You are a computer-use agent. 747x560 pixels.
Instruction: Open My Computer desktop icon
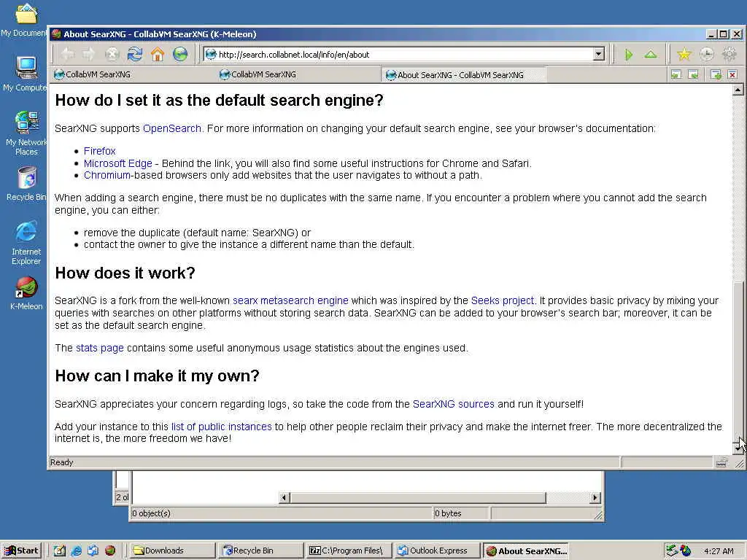(26, 74)
